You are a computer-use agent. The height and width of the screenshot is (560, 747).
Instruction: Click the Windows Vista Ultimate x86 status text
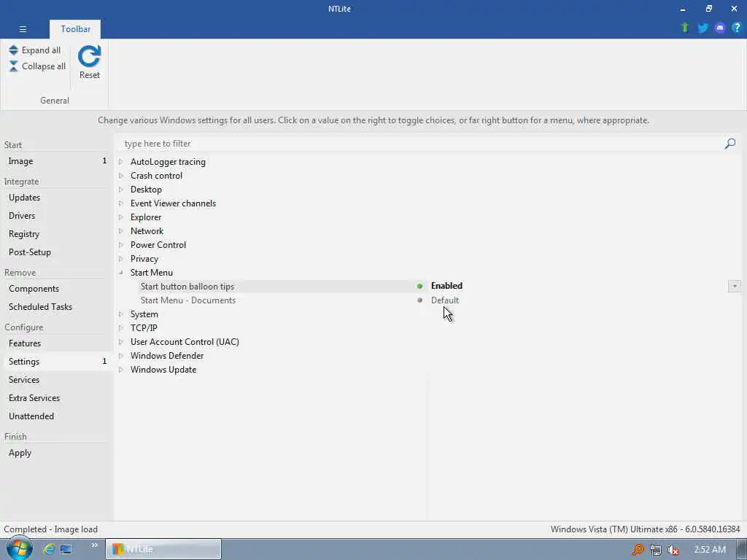click(x=645, y=529)
